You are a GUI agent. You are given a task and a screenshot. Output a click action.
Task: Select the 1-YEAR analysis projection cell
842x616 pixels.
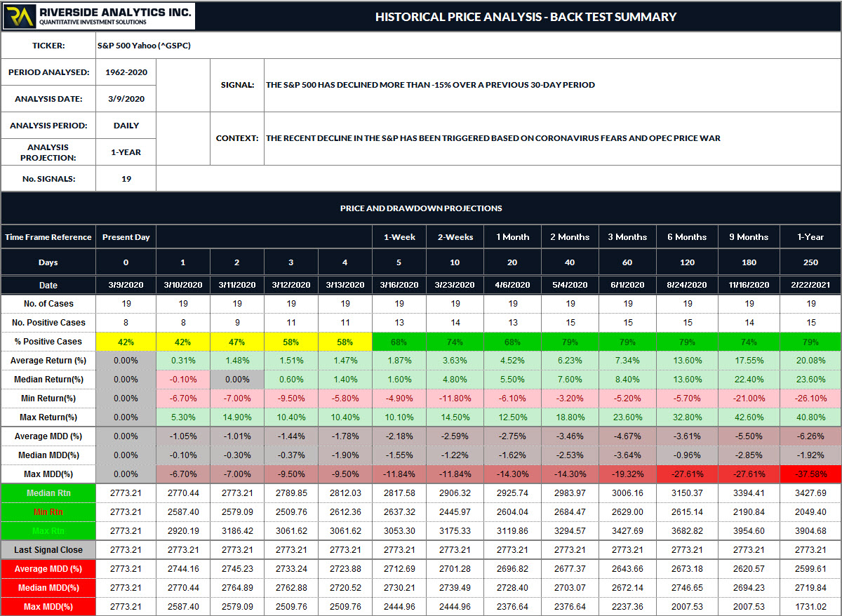coord(126,152)
